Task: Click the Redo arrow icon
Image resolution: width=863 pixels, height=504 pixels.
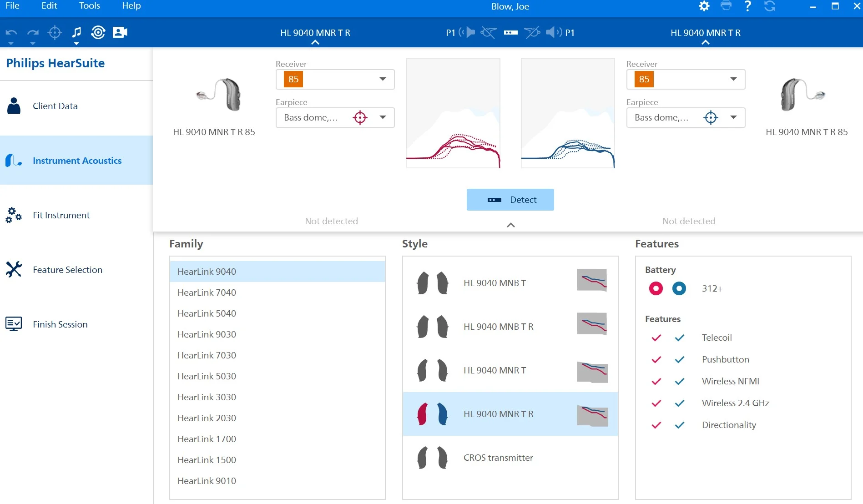Action: pos(33,33)
